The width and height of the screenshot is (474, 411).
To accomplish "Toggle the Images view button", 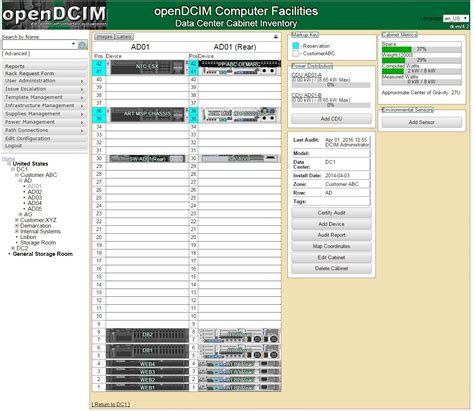I will tap(104, 37).
